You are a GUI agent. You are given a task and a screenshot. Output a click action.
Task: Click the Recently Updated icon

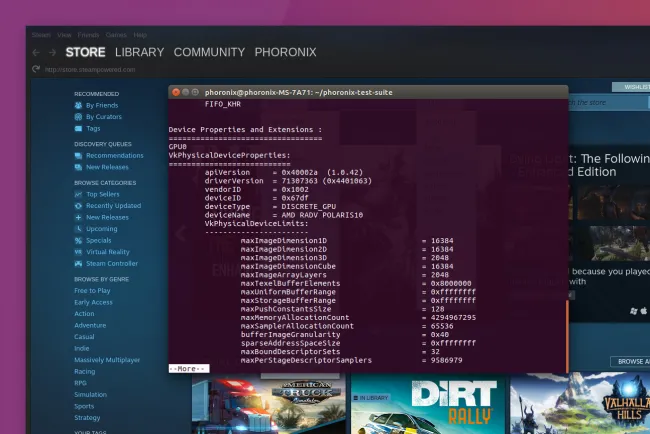point(78,206)
